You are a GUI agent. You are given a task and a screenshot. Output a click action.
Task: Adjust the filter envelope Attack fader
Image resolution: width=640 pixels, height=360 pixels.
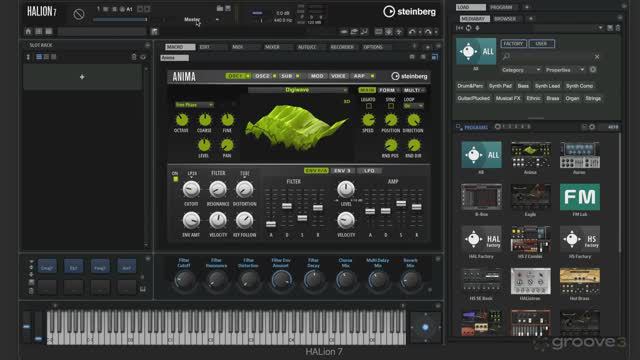click(271, 224)
